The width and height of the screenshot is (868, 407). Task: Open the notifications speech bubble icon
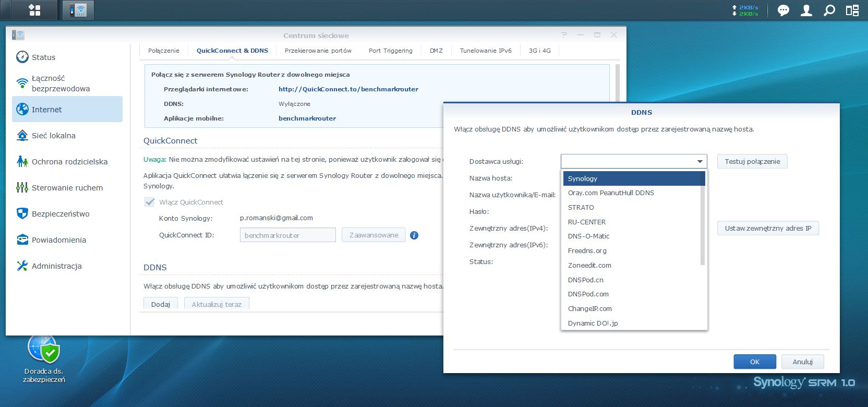[x=783, y=10]
